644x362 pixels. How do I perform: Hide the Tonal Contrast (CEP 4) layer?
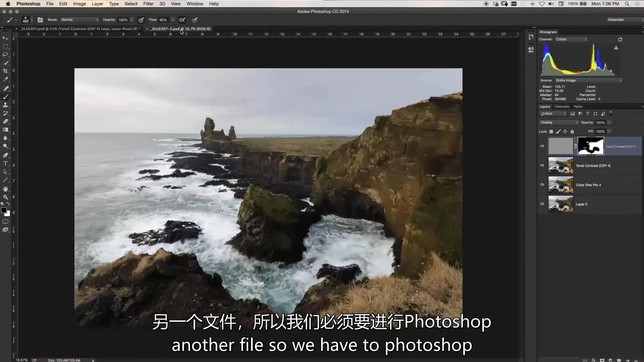(x=542, y=165)
